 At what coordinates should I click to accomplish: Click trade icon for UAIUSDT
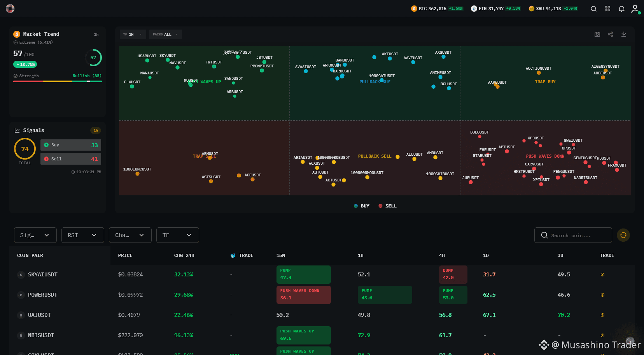pos(602,315)
